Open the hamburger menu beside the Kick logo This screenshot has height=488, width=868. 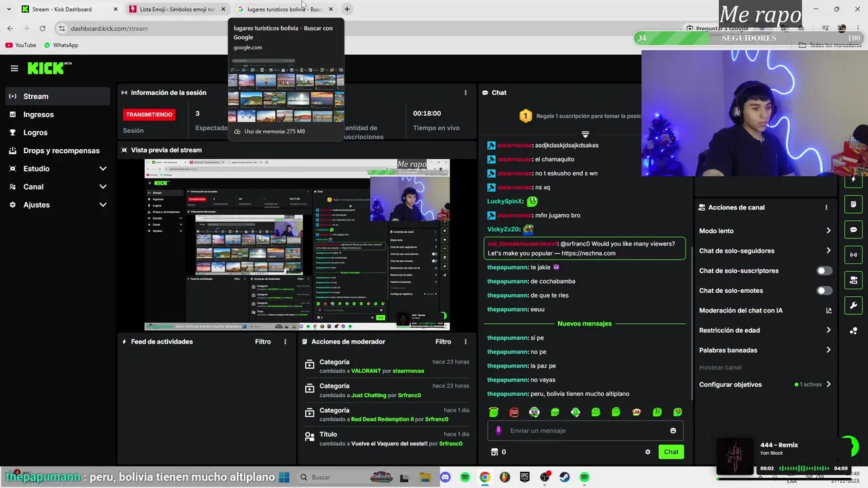[14, 68]
